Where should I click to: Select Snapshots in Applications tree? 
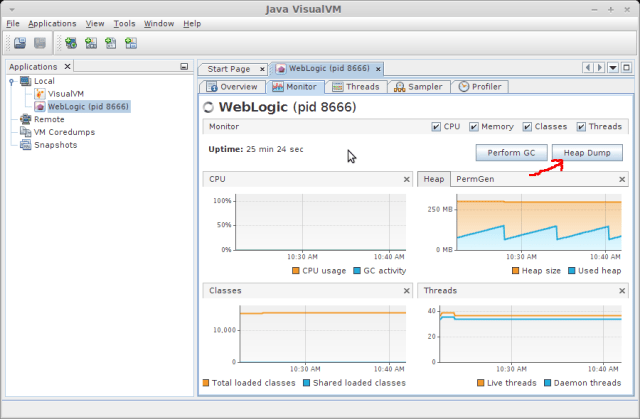pyautogui.click(x=55, y=144)
